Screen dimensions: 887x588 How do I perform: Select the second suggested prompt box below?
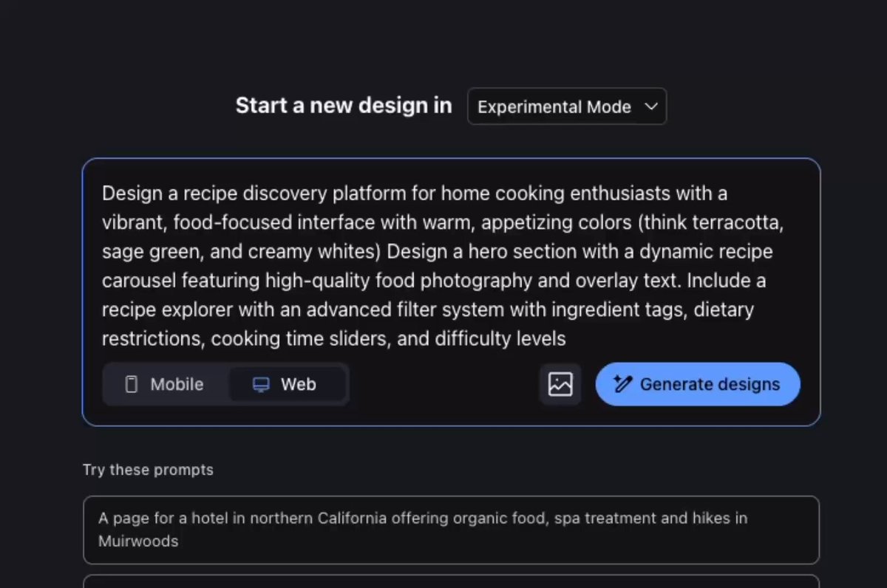coord(451,581)
